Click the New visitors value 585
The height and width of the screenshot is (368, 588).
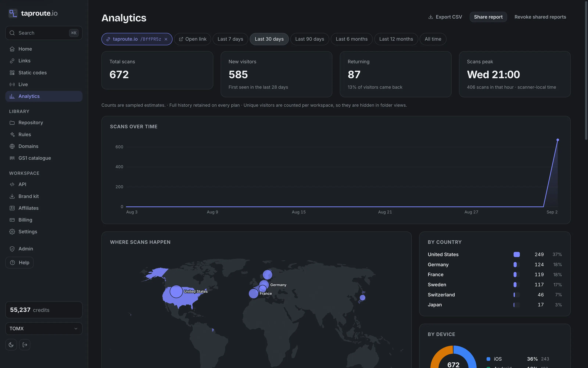coord(238,75)
